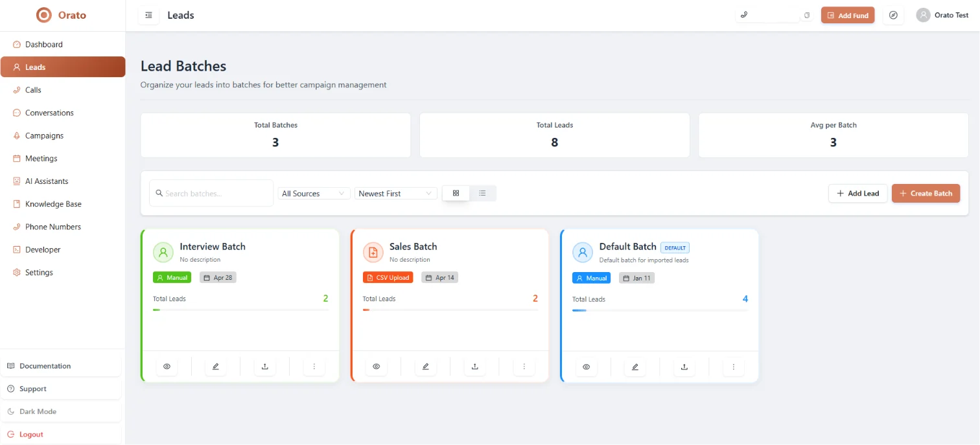Screen dimensions: 980x445
Task: Click Sales Batch total leads progress bar
Action: tap(450, 310)
